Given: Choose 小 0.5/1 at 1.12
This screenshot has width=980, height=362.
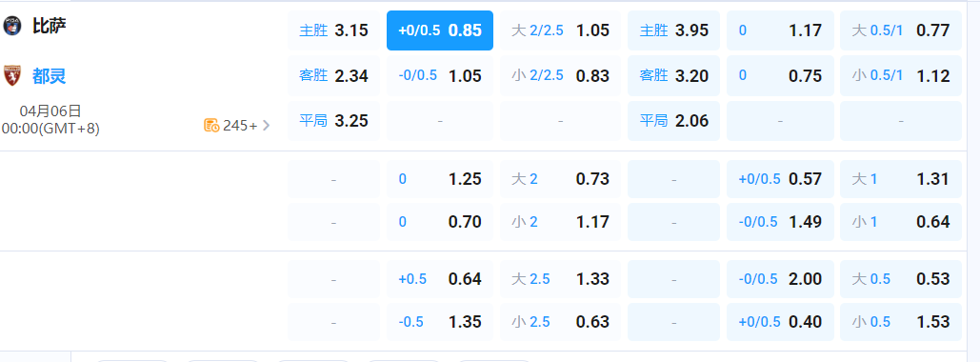Looking at the screenshot, I should click(x=901, y=75).
